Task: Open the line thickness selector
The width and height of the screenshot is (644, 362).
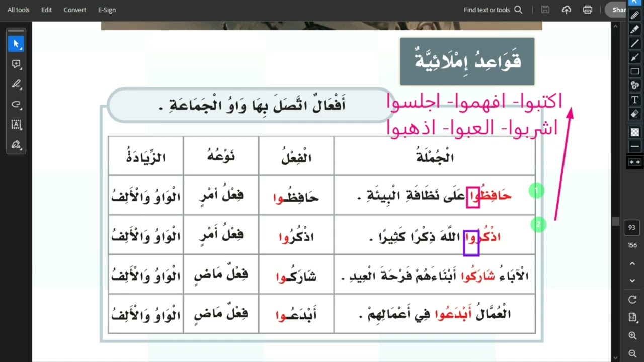Action: pyautogui.click(x=635, y=147)
